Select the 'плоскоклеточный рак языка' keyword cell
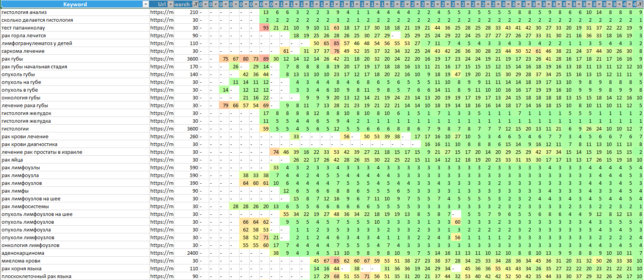The height and width of the screenshot is (280, 644). click(36, 276)
